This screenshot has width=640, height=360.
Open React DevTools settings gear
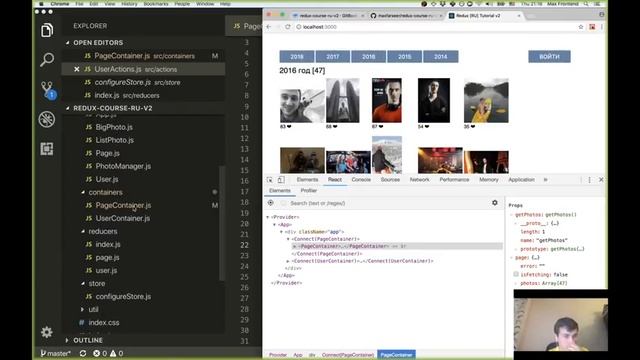[495, 203]
